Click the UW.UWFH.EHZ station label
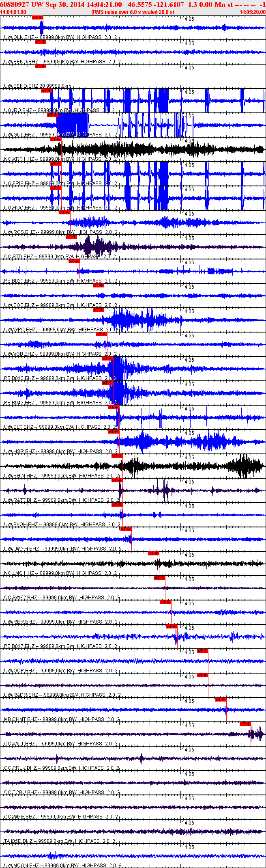This screenshot has width=266, height=868. point(63,549)
